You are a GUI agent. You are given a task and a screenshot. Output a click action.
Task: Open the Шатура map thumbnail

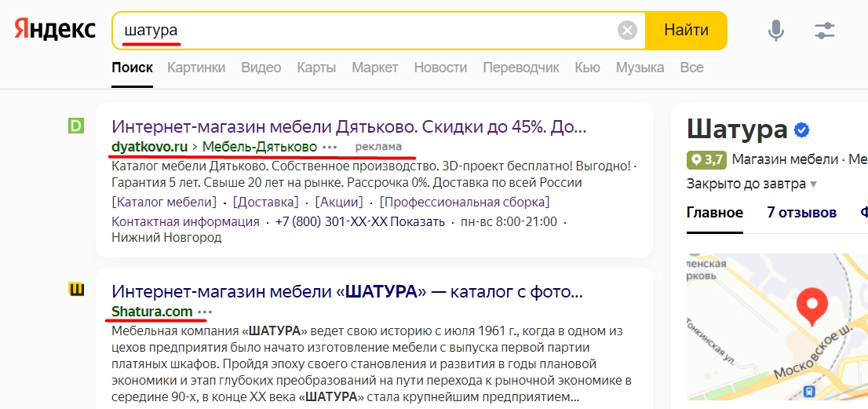point(777,327)
